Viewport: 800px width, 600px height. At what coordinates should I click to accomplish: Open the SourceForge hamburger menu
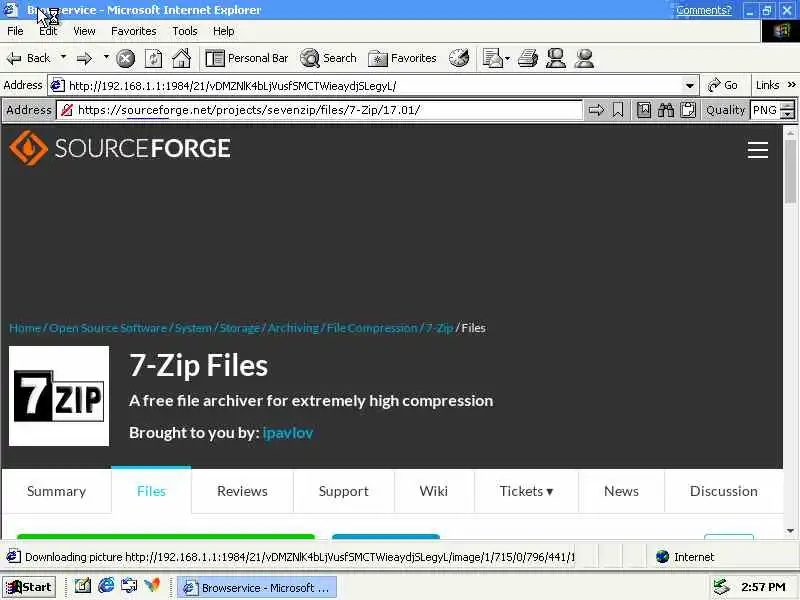758,150
